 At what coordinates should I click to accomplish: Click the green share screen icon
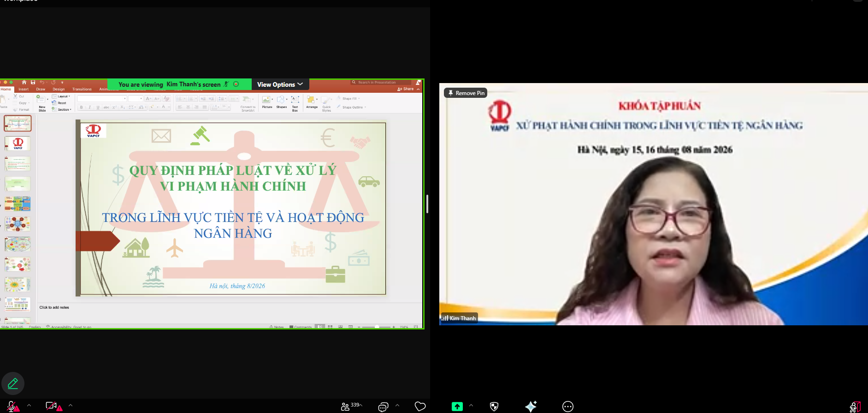(457, 407)
